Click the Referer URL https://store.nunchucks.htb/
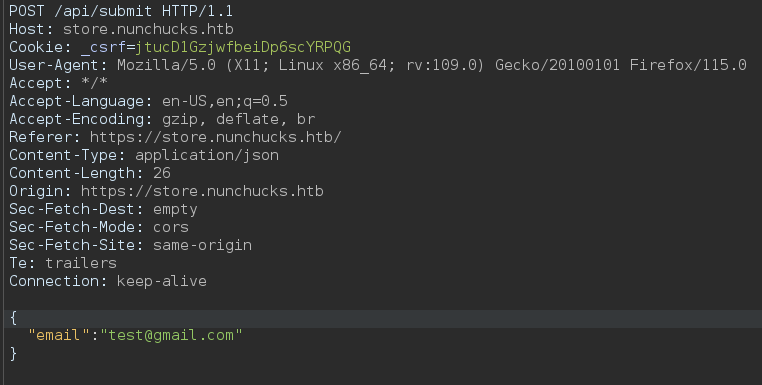Screen dimensions: 762x385 215,137
